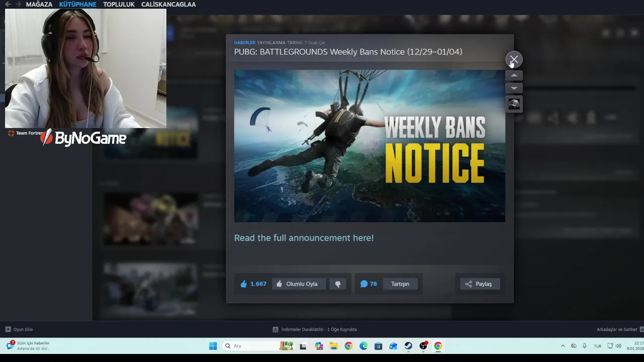This screenshot has width=644, height=362.
Task: Open the PUBG game icon in popup
Action: pos(514,104)
